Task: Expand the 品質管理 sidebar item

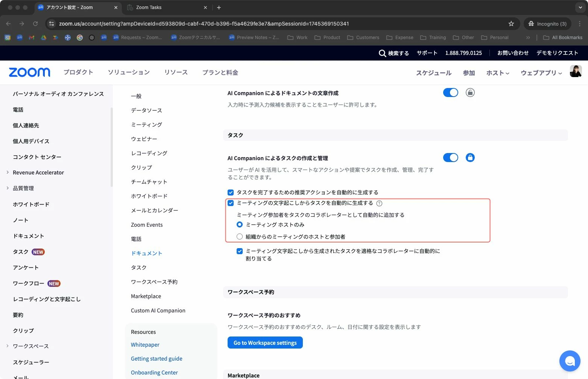Action: [8, 188]
